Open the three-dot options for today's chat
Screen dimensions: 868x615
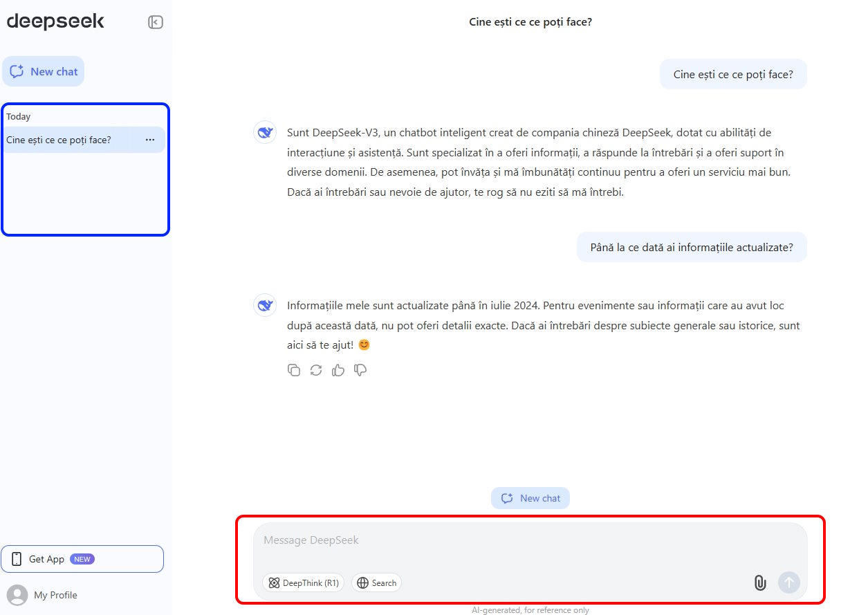150,140
